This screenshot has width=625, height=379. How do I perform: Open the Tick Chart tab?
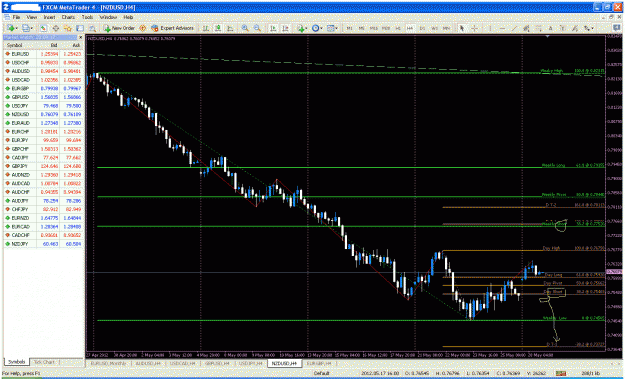coord(44,362)
